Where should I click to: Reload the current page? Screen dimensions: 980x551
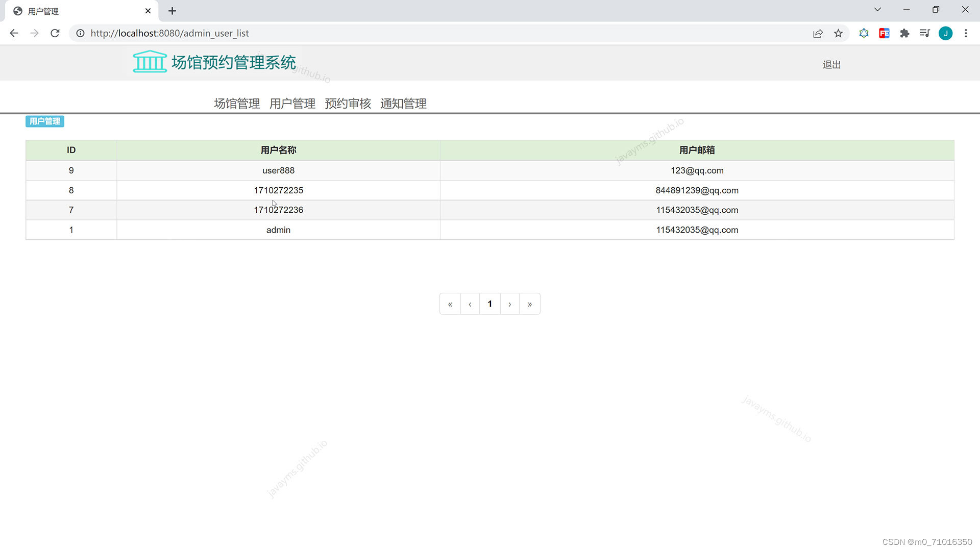point(55,33)
